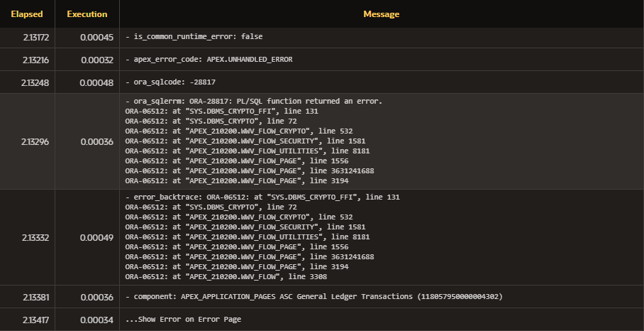Click elapsed value 2.13248
Image resolution: width=644 pixels, height=331 pixels.
(35, 82)
